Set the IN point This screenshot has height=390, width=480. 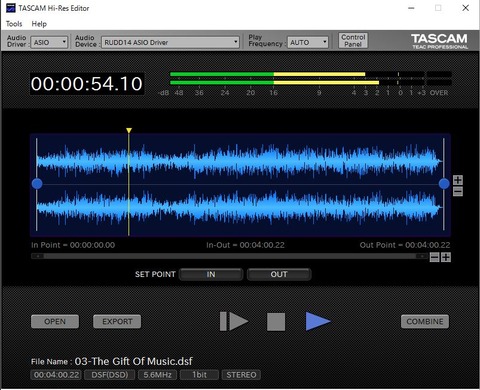tap(211, 274)
